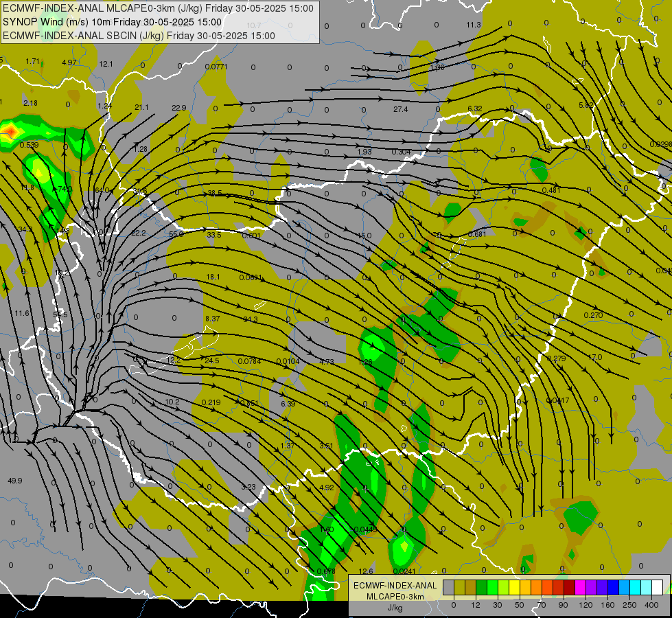Click the map value 55.0
This screenshot has height=618, width=672.
[176, 234]
